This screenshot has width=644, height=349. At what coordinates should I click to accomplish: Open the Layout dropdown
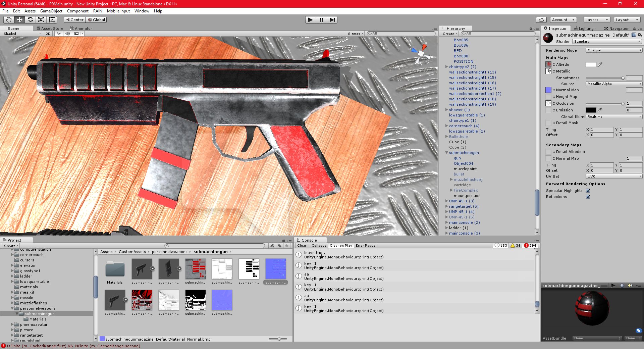coord(627,20)
